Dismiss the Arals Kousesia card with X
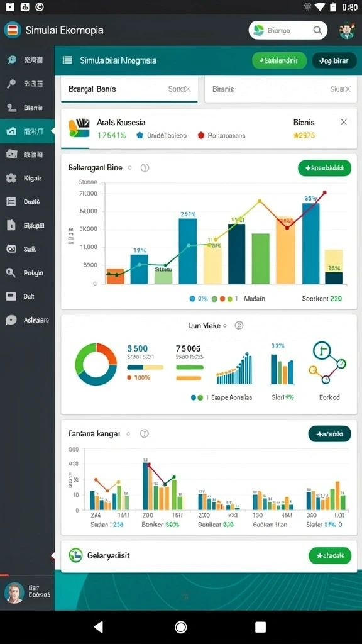The width and height of the screenshot is (362, 644). (x=344, y=122)
